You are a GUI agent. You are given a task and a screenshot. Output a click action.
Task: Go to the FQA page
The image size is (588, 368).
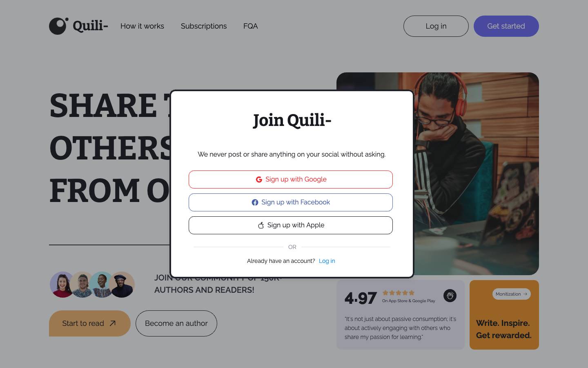tap(250, 26)
